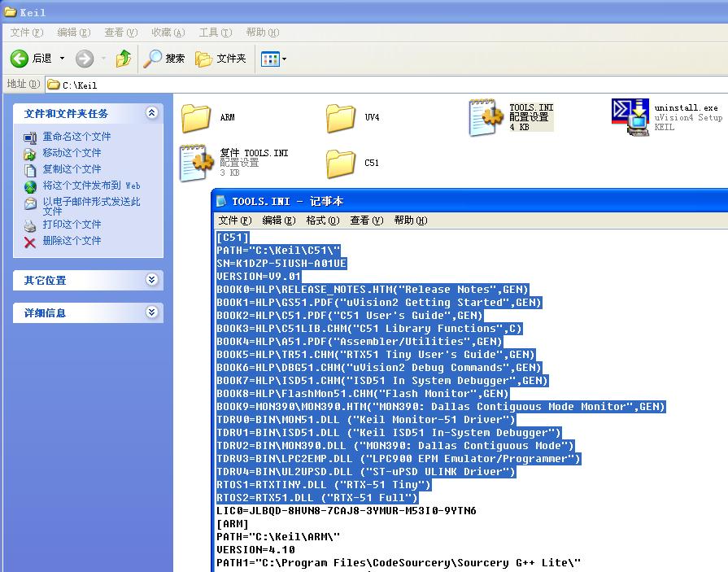Viewport: 728px width, 572px height.
Task: Click the TDRV4=BIN\UL2UPSD.DLL line
Action: coord(366,471)
